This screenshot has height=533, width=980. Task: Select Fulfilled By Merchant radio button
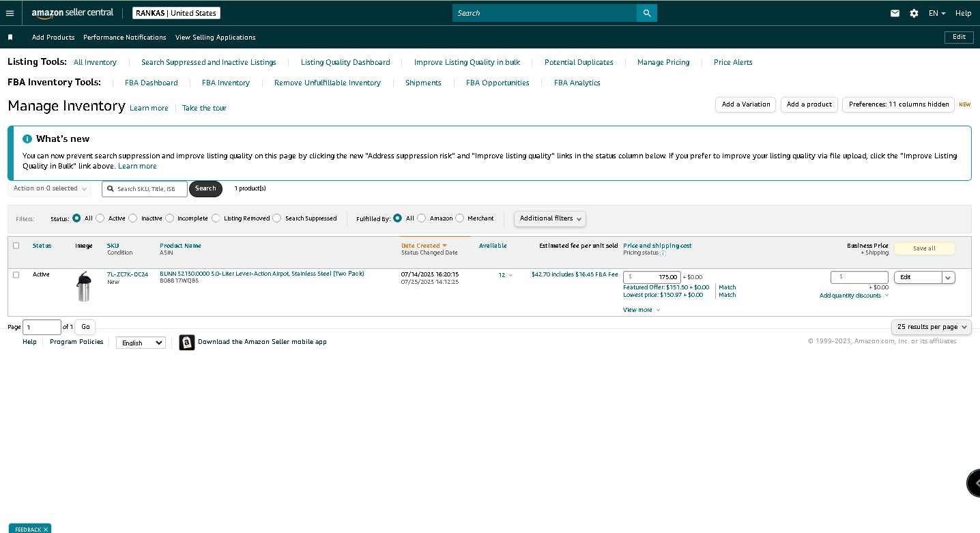tap(459, 218)
